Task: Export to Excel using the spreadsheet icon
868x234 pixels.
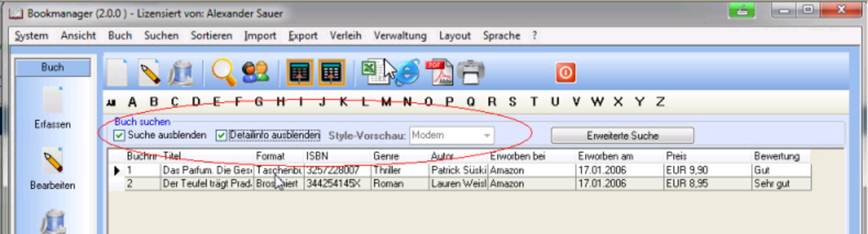Action: tap(372, 72)
